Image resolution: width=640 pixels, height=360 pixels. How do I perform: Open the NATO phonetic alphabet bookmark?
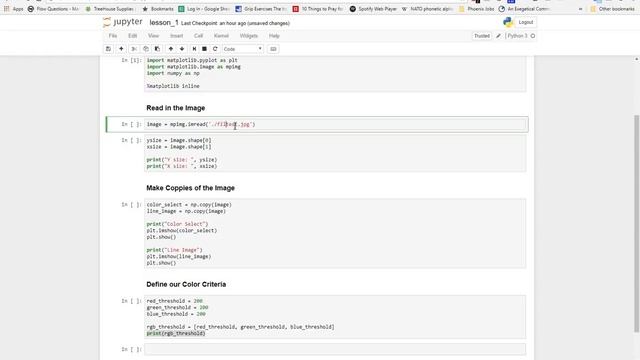click(x=427, y=9)
